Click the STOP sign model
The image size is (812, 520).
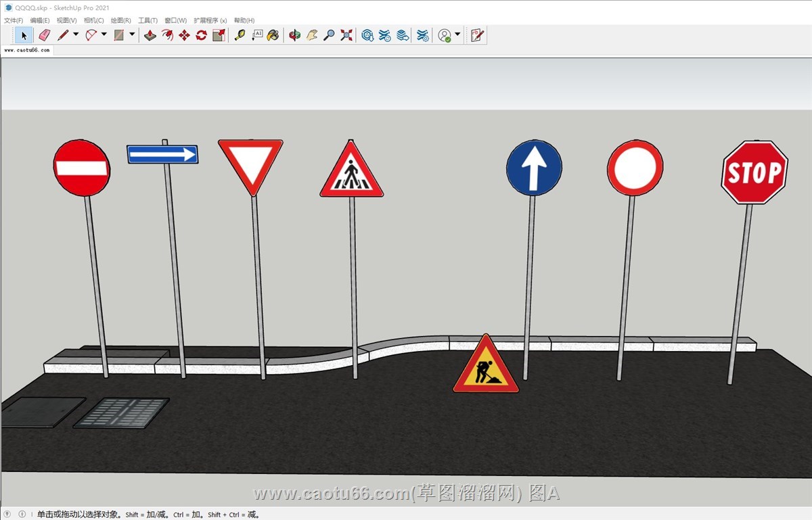(754, 172)
